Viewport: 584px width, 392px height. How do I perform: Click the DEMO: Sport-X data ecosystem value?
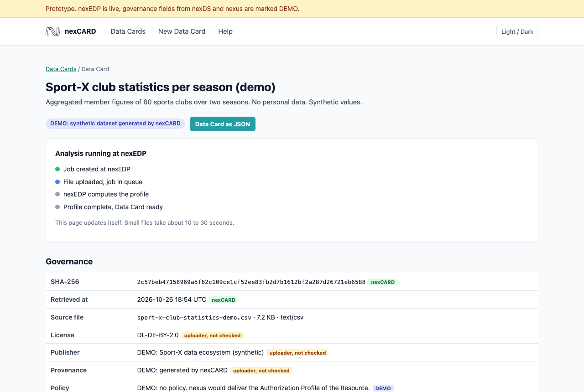pos(200,352)
